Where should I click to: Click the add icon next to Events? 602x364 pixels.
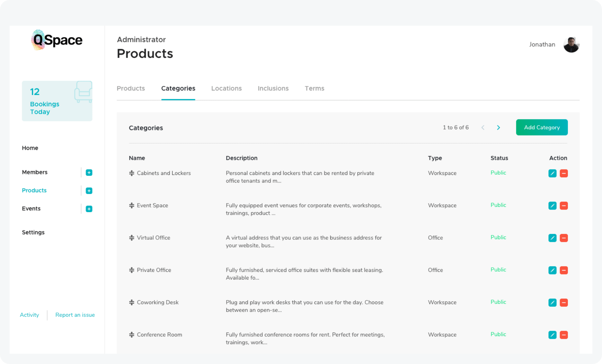pos(89,209)
